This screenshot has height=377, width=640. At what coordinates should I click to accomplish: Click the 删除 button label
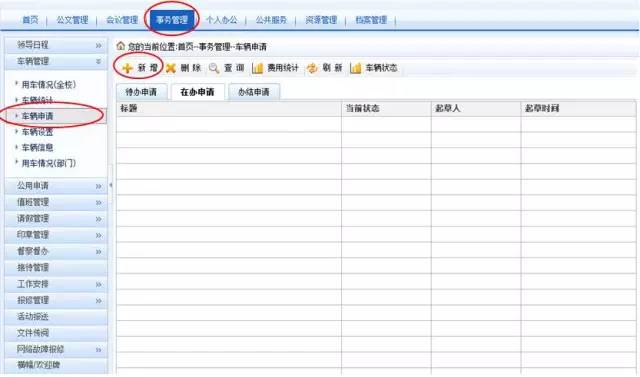coord(191,68)
